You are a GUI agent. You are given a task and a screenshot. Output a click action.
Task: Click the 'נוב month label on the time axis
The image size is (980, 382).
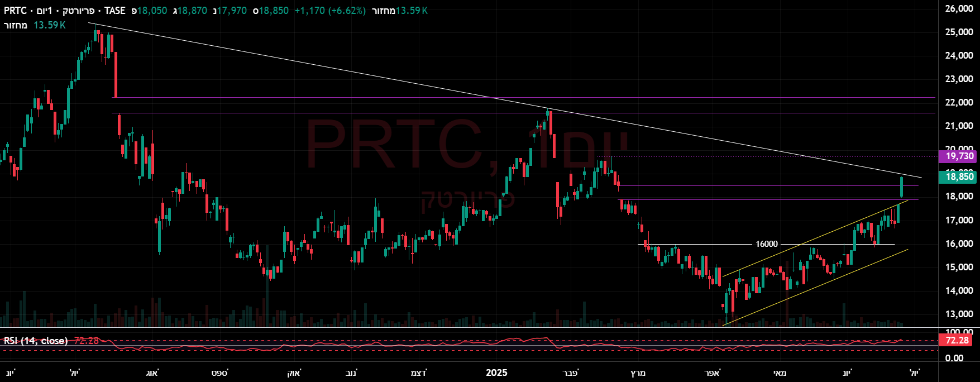tap(352, 373)
